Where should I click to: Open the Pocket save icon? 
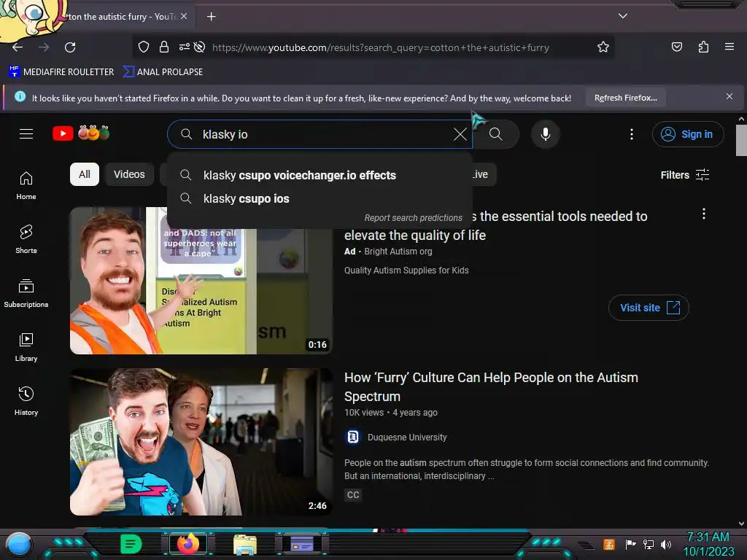(x=676, y=47)
